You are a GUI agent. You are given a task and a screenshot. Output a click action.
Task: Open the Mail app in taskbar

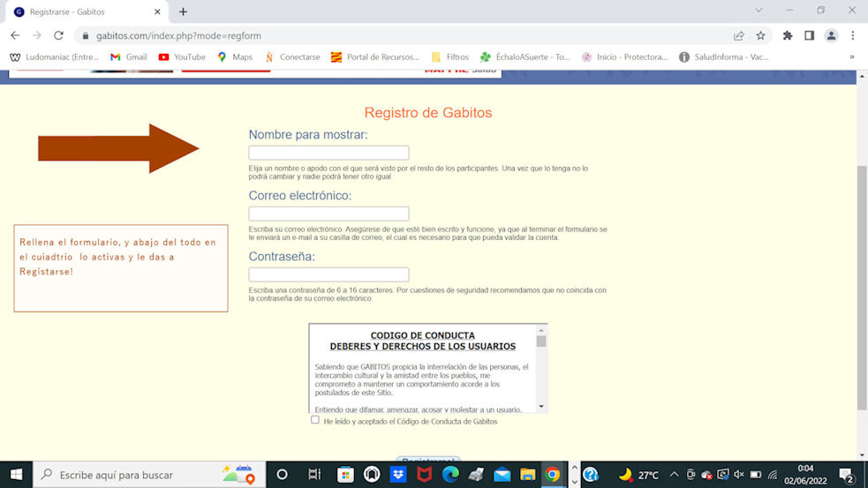click(502, 474)
